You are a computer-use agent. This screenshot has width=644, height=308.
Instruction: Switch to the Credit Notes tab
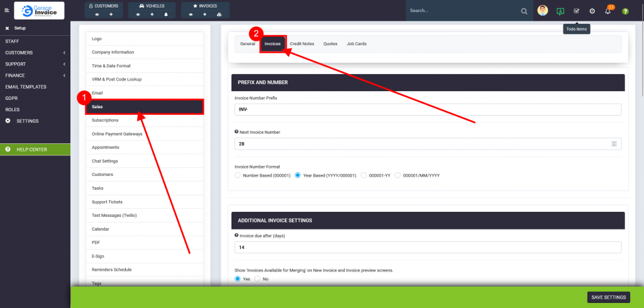302,44
